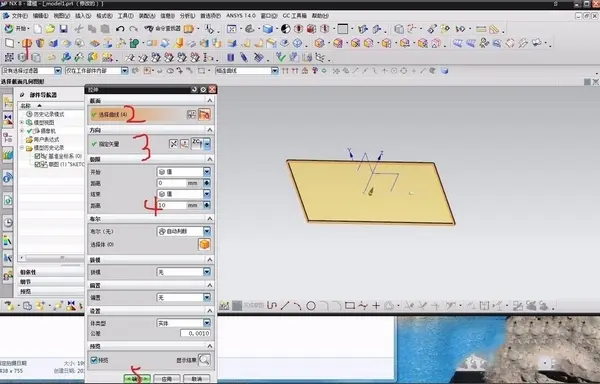Collapse the Model History (模型历史记录) tree node
The height and width of the screenshot is (384, 600).
click(x=22, y=148)
